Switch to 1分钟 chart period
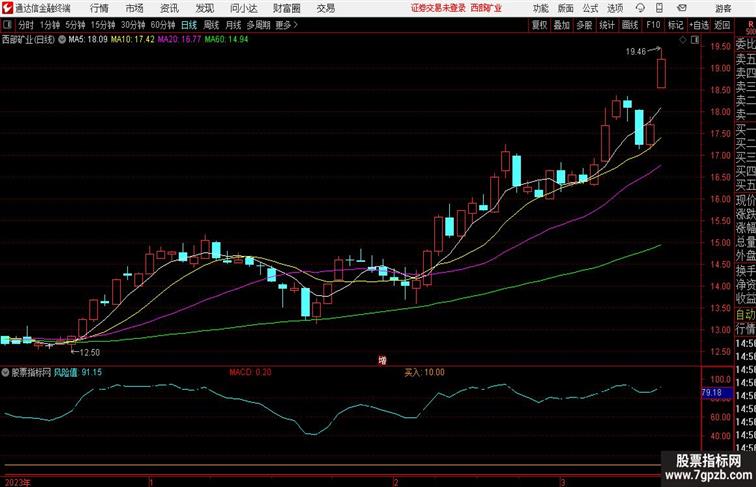Image resolution: width=756 pixels, height=487 pixels. (50, 25)
